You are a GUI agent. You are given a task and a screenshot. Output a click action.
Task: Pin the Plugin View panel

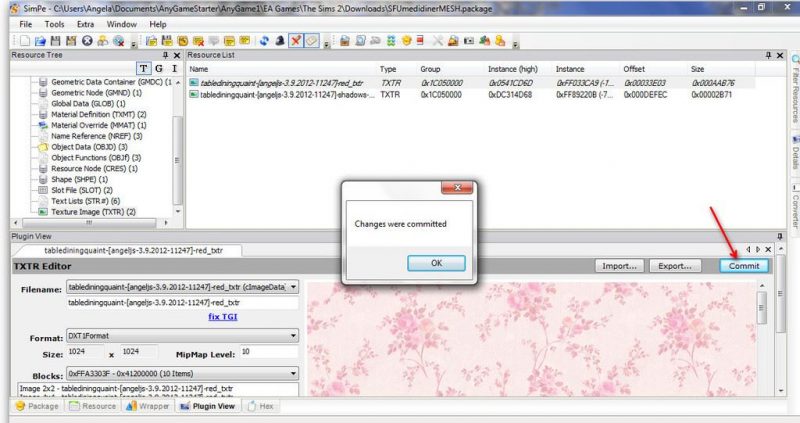coord(779,236)
